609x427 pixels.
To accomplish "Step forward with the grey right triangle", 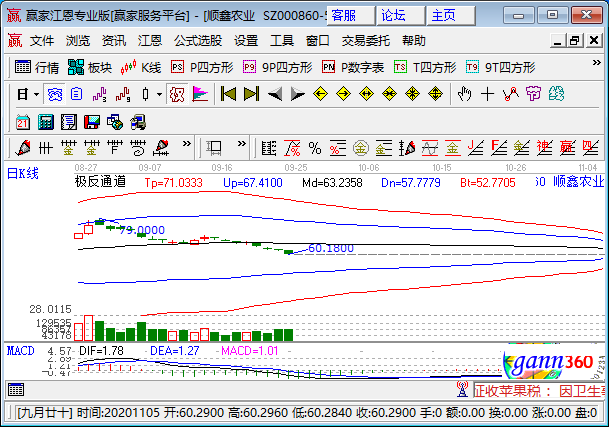I will point(298,94).
